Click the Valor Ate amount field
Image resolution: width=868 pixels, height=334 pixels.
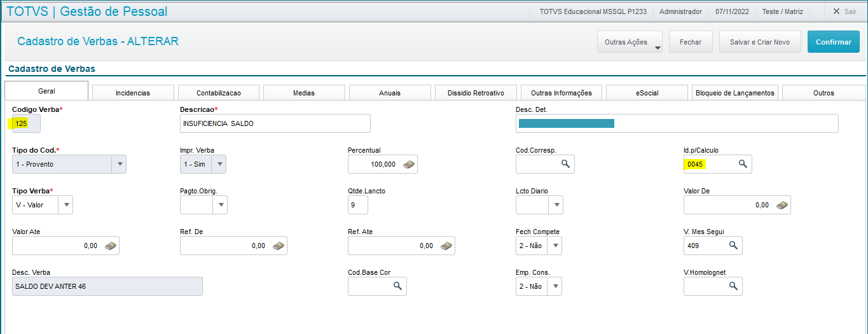click(x=65, y=246)
